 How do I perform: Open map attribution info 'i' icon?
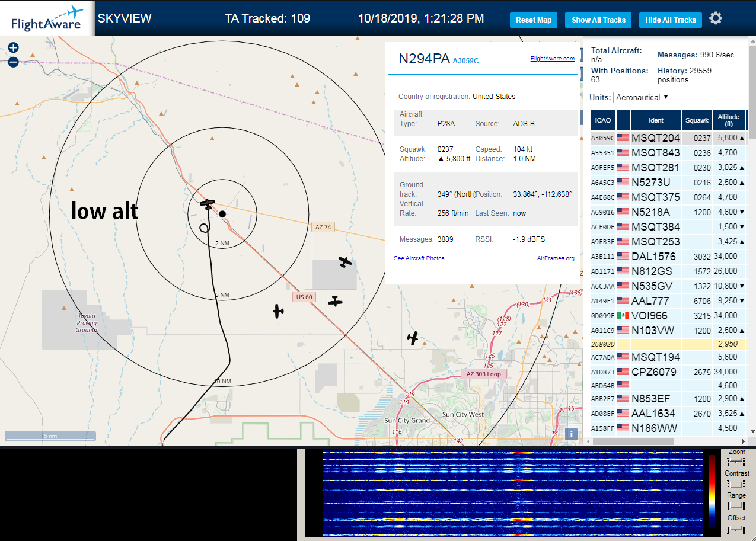(571, 434)
